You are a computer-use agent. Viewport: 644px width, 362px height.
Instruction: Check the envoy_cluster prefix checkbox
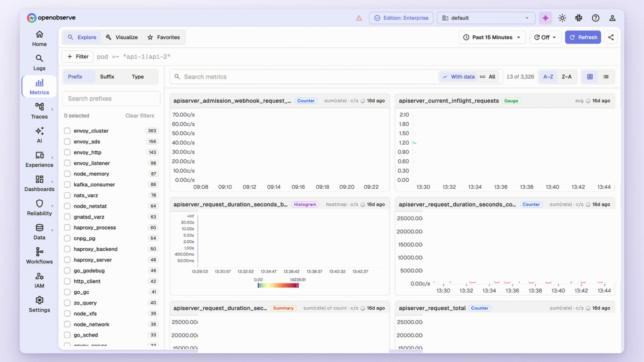pyautogui.click(x=67, y=131)
